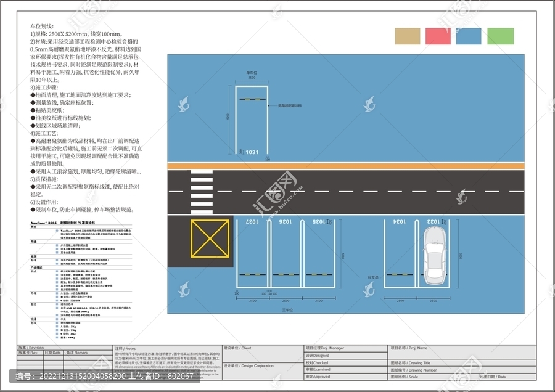Click the 出图日期 / Date cell
The image size is (555, 392).
[508, 377]
